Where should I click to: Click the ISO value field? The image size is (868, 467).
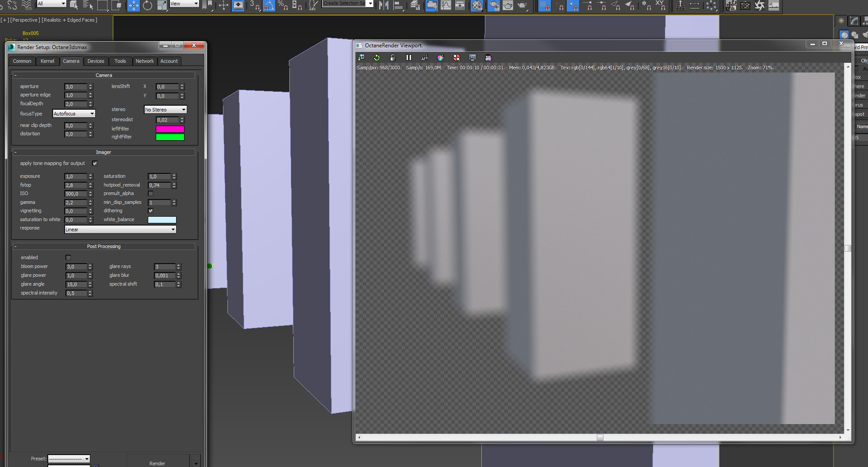pyautogui.click(x=76, y=194)
